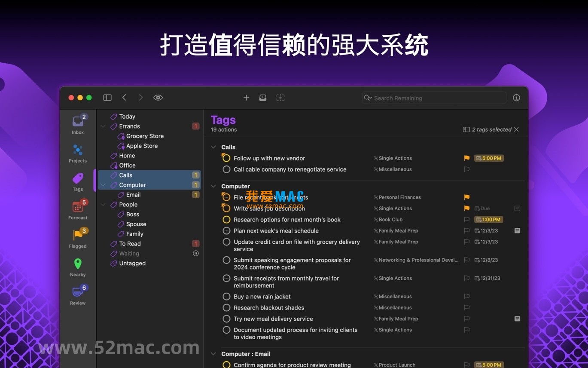Collapse the Calls section
The height and width of the screenshot is (368, 588).
click(x=213, y=147)
